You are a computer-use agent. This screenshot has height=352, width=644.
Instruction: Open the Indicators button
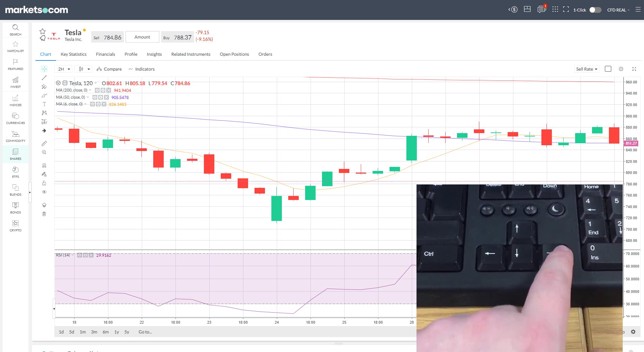[x=141, y=69]
